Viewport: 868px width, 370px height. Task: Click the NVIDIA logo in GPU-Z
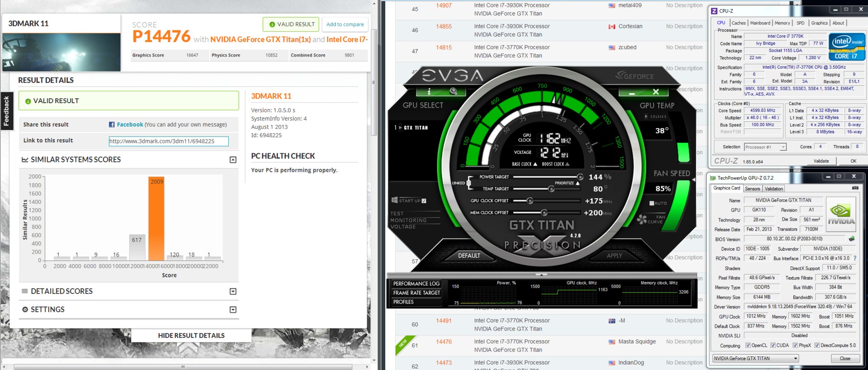(x=841, y=214)
